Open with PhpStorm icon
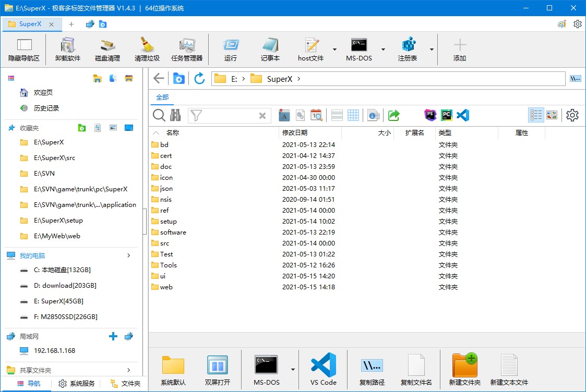This screenshot has width=586, height=392. (x=430, y=115)
